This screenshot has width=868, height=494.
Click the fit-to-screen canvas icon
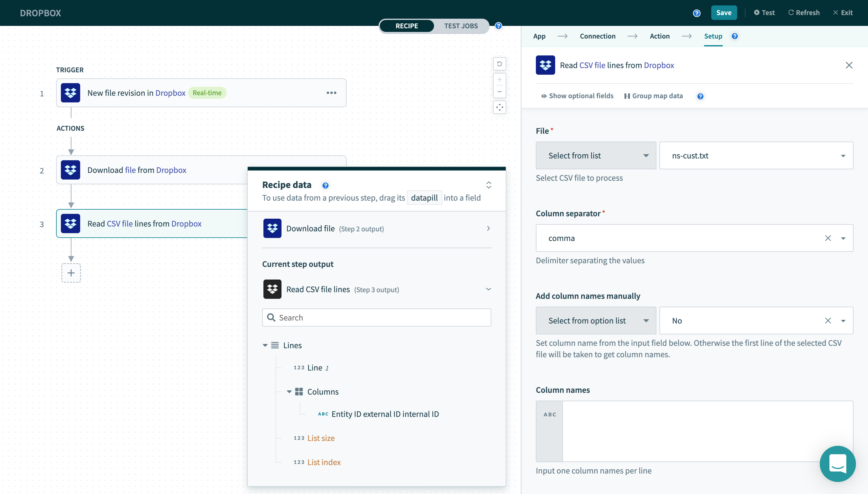pyautogui.click(x=499, y=107)
